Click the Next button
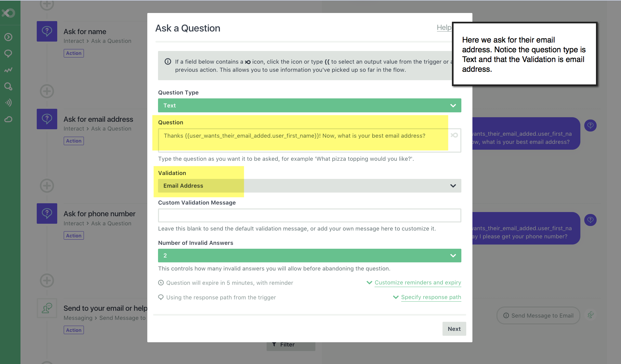Screen dimensions: 621x364 [x=454, y=329]
